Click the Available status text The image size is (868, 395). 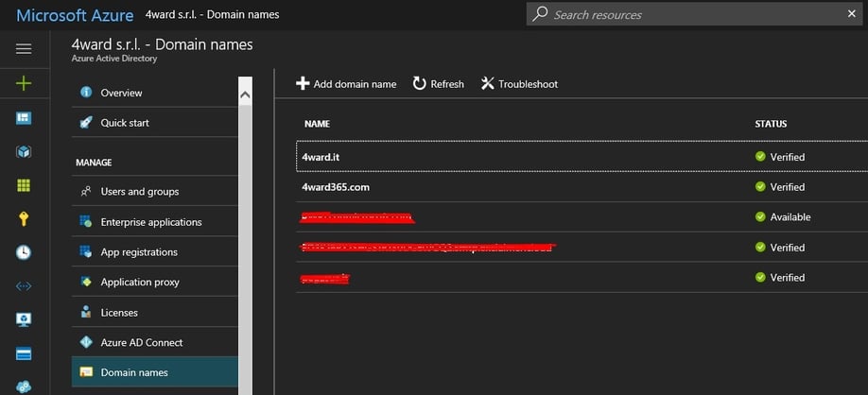pos(790,217)
